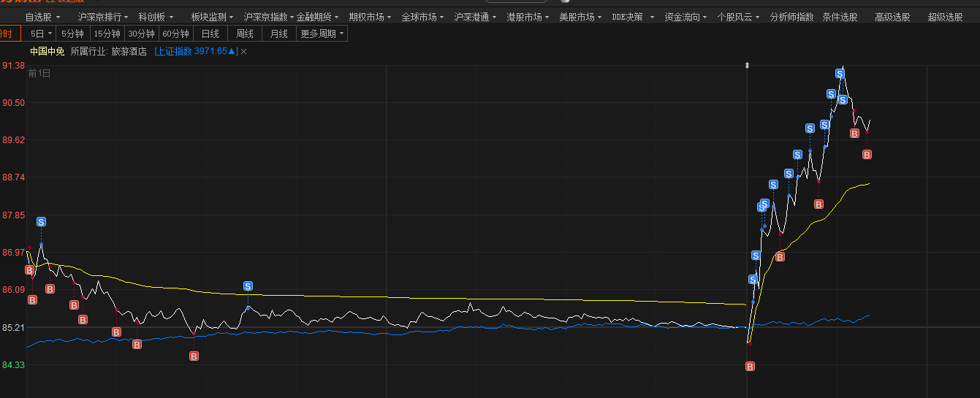Open the 个股风云 menu
The image size is (980, 398).
739,17
